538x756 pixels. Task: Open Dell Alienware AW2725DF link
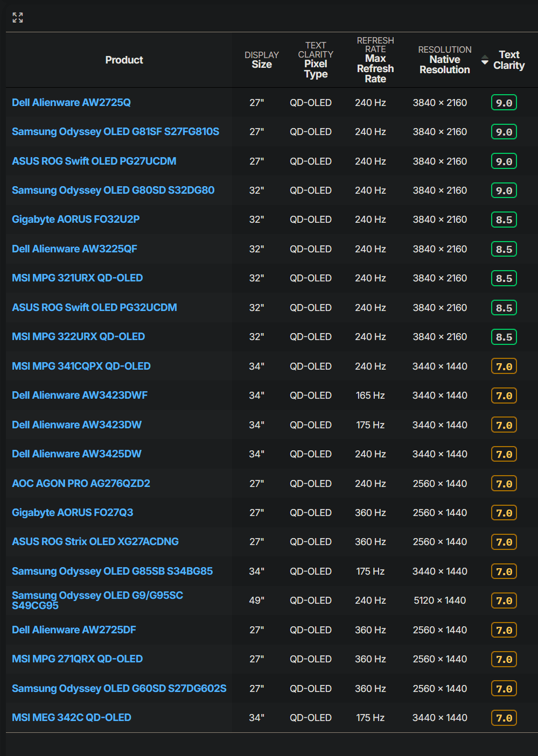click(x=74, y=630)
